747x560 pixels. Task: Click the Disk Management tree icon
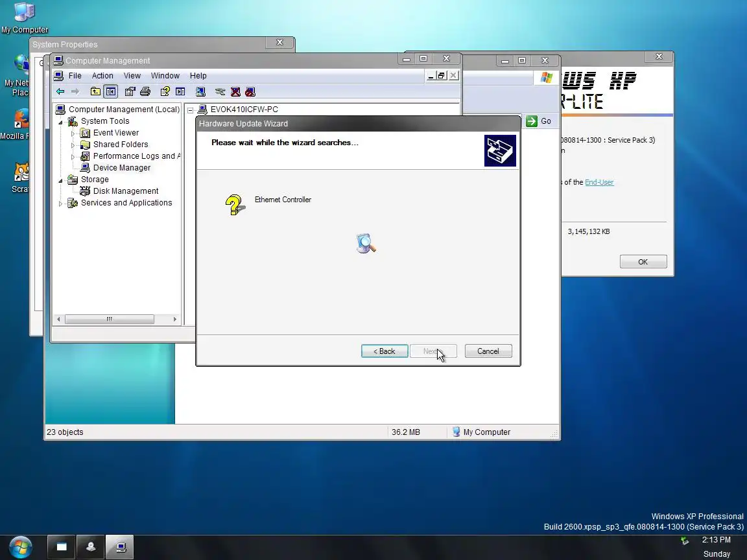[x=85, y=191]
